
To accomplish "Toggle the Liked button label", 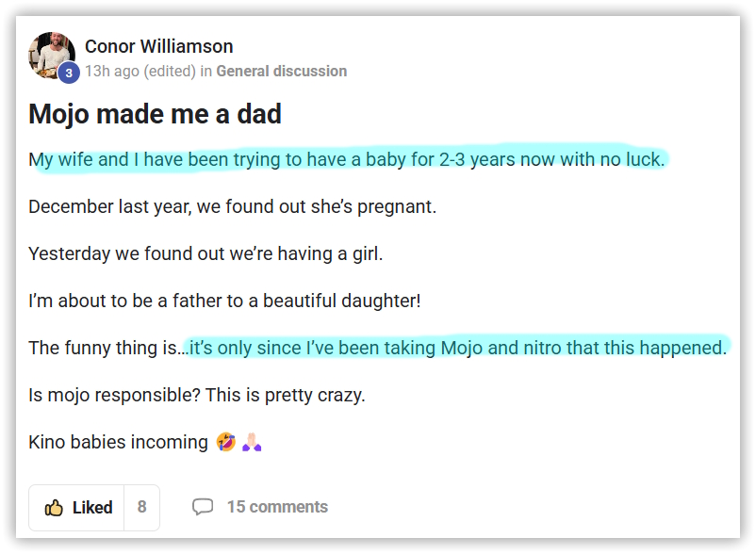I will (x=92, y=508).
